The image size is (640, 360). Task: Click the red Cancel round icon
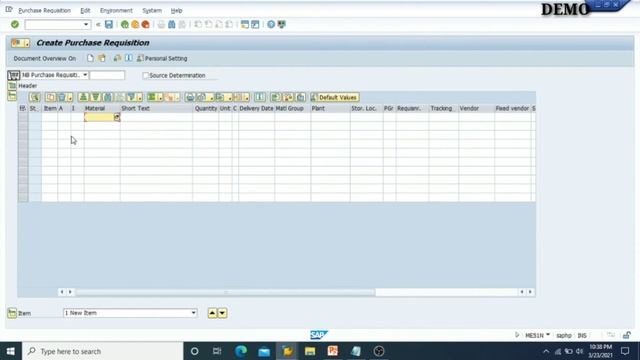(145, 24)
